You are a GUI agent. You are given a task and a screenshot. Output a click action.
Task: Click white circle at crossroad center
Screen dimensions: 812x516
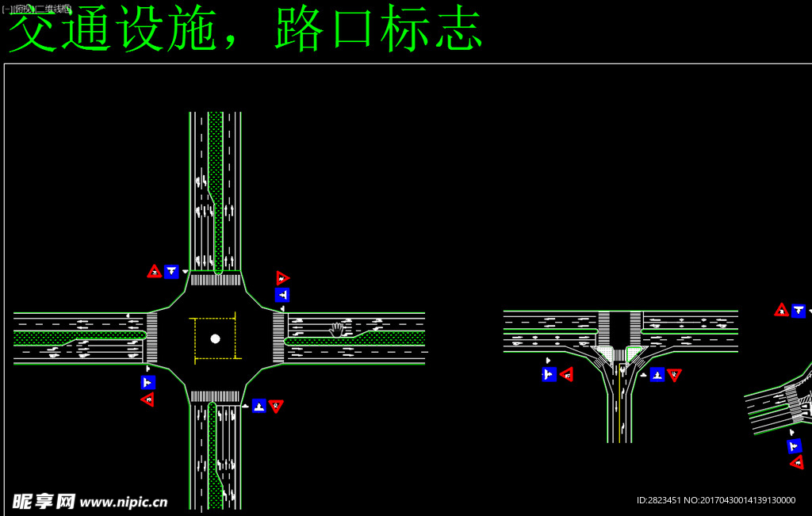coord(216,339)
